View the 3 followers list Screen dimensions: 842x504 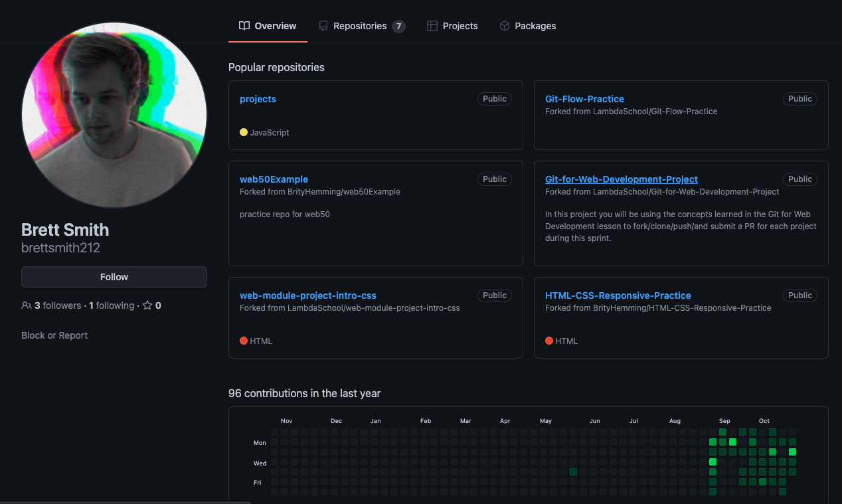(58, 306)
